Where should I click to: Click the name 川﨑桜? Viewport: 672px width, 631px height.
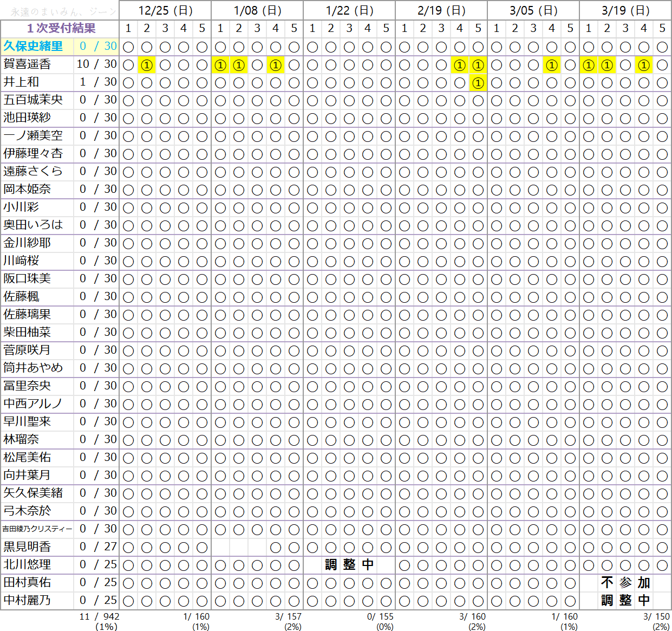[x=21, y=261]
